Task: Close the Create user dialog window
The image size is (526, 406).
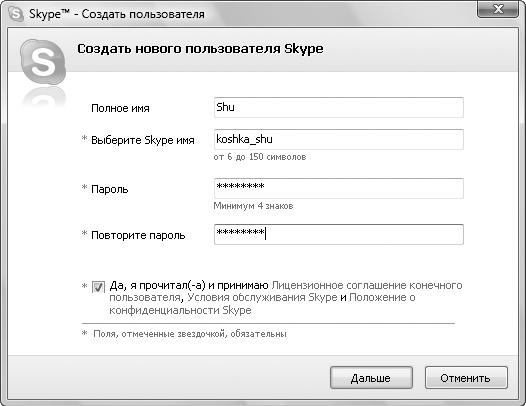Action: 498,9
